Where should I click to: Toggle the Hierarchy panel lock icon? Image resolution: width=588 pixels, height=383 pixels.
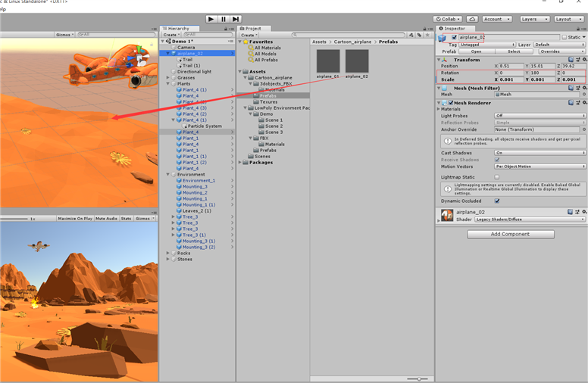pos(226,29)
